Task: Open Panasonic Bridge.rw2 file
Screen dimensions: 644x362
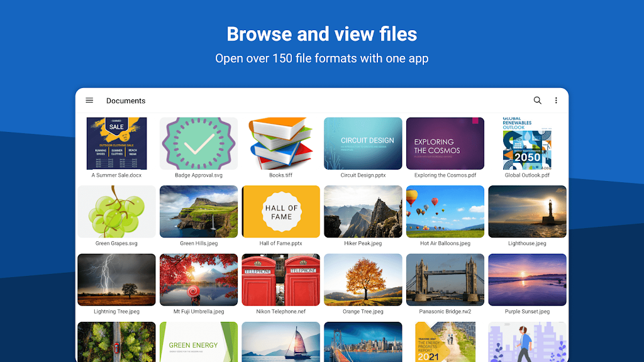Action: pyautogui.click(x=445, y=280)
